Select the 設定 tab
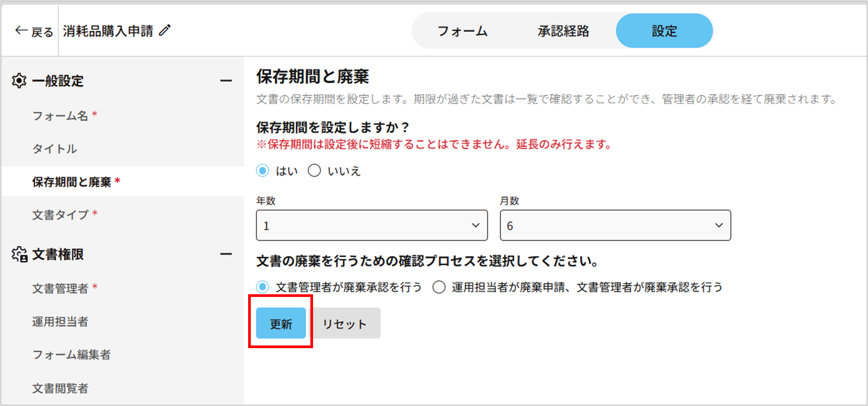868x406 pixels. tap(664, 31)
